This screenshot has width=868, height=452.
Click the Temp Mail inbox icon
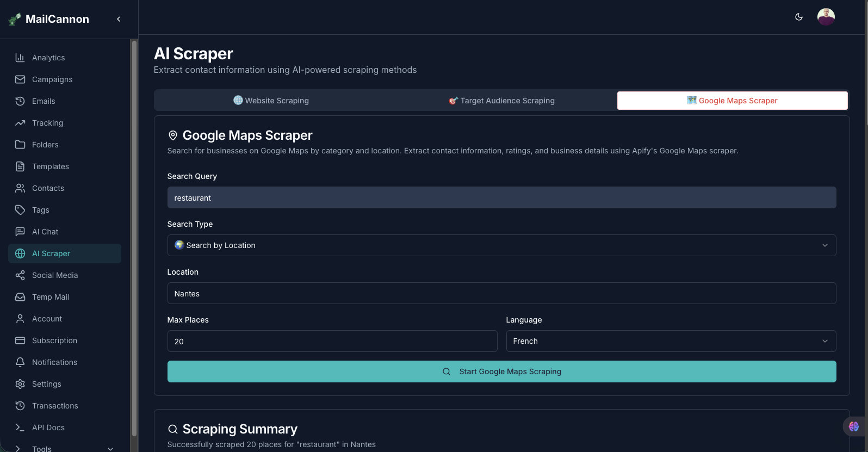pyautogui.click(x=20, y=297)
